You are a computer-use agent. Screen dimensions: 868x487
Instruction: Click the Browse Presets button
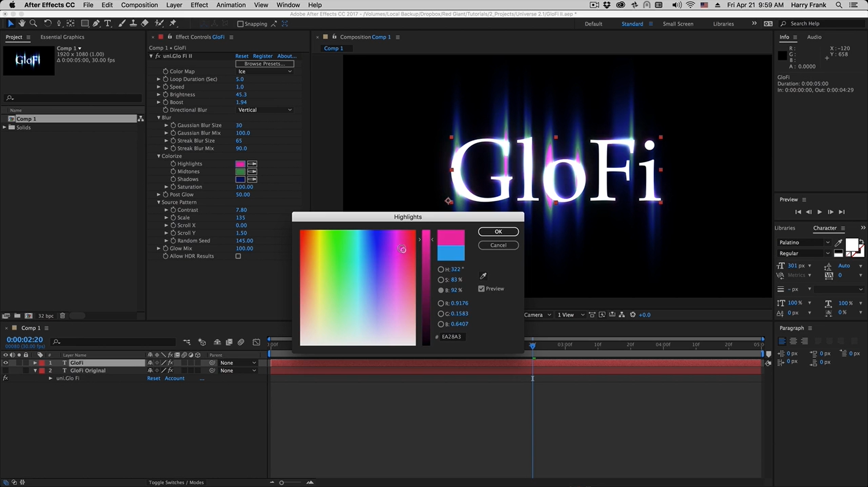coord(264,64)
